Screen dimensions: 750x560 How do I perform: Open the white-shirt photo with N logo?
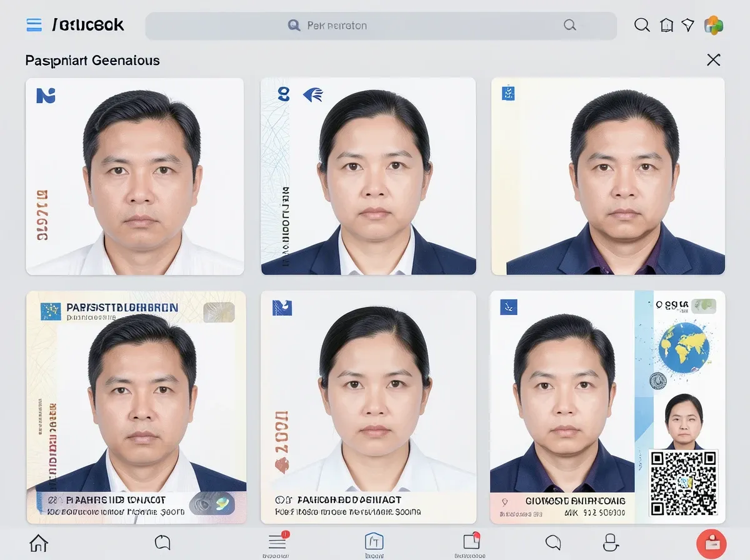[134, 176]
